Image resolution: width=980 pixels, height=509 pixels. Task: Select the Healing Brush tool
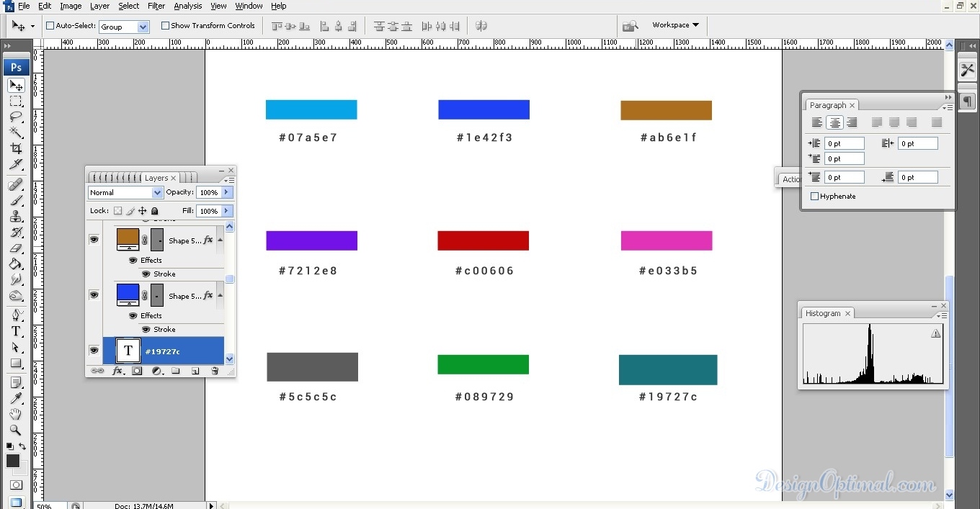(x=16, y=185)
